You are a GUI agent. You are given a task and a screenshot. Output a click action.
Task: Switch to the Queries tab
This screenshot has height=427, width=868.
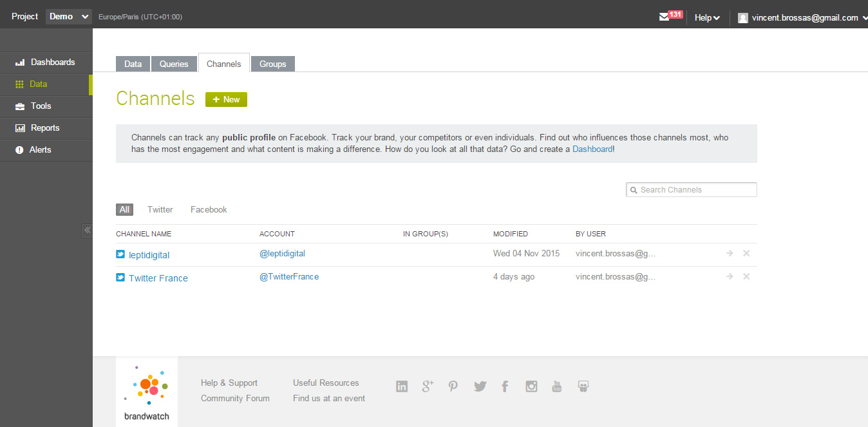(174, 64)
